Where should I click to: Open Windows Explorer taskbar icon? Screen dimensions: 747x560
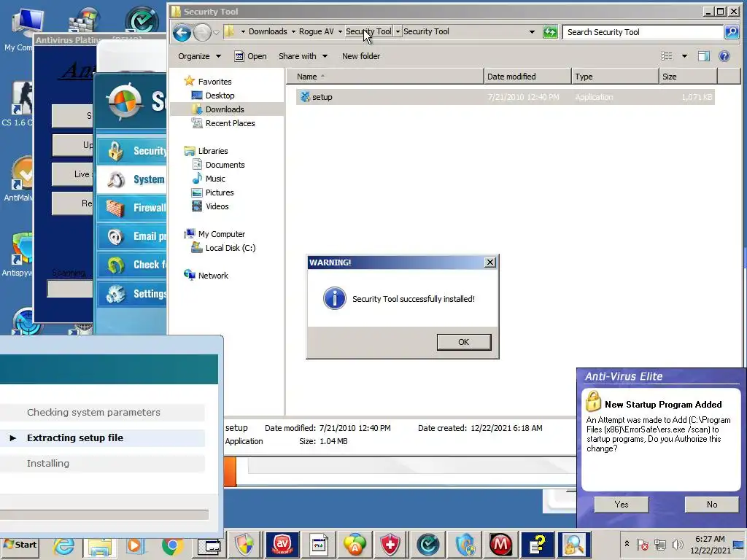coord(99,546)
